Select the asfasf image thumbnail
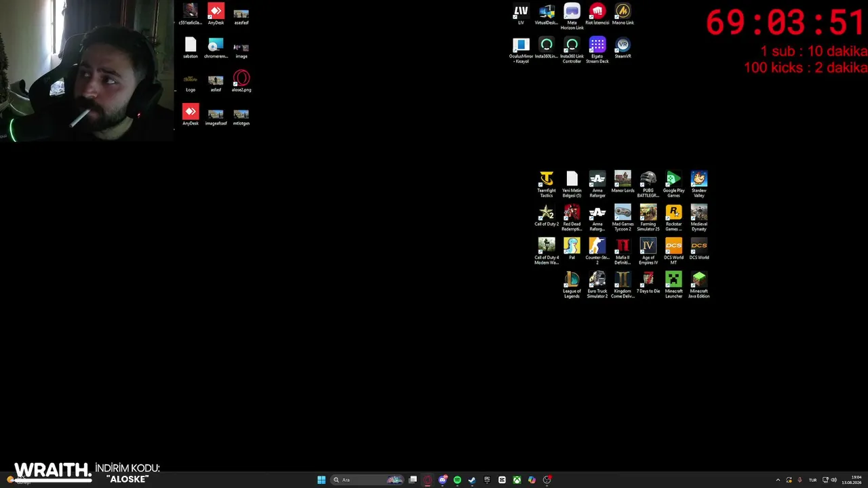This screenshot has height=488, width=868. pos(216,83)
